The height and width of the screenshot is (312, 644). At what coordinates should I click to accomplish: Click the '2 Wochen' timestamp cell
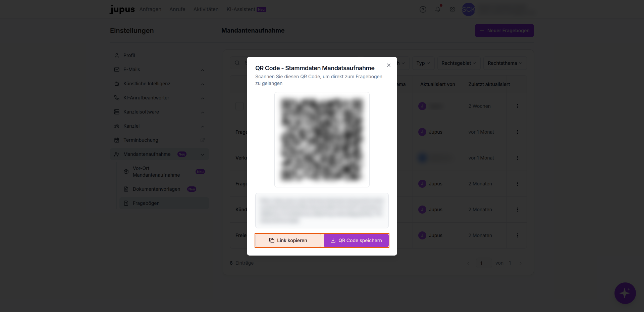click(x=480, y=106)
